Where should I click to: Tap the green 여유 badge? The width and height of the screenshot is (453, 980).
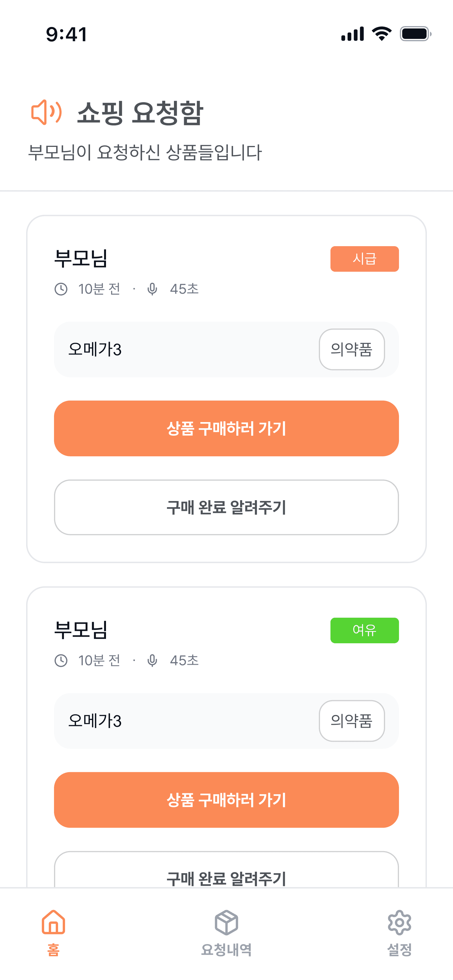point(364,630)
